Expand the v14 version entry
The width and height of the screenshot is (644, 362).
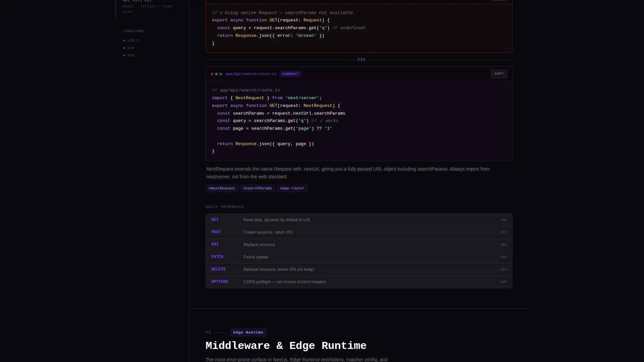(129, 48)
